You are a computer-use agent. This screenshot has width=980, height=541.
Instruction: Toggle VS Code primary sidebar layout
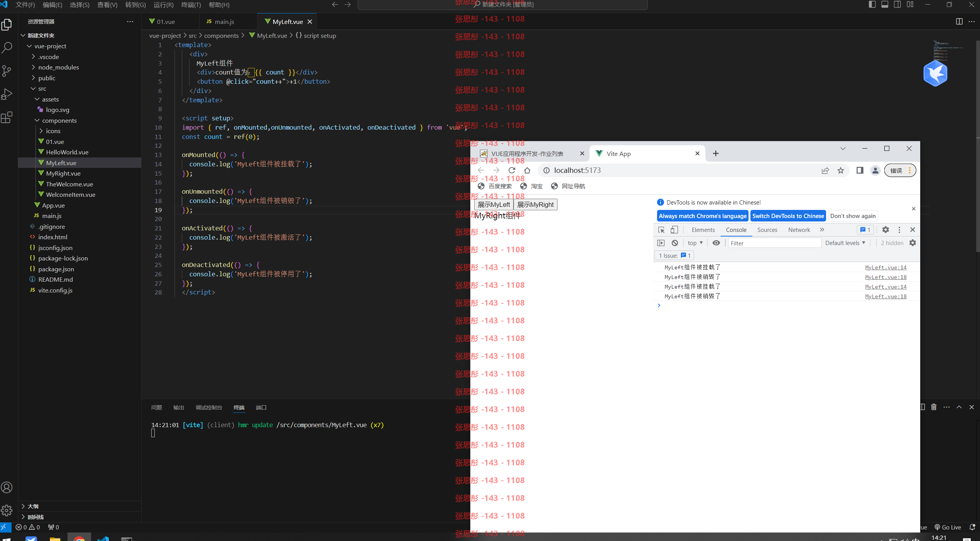(x=872, y=5)
